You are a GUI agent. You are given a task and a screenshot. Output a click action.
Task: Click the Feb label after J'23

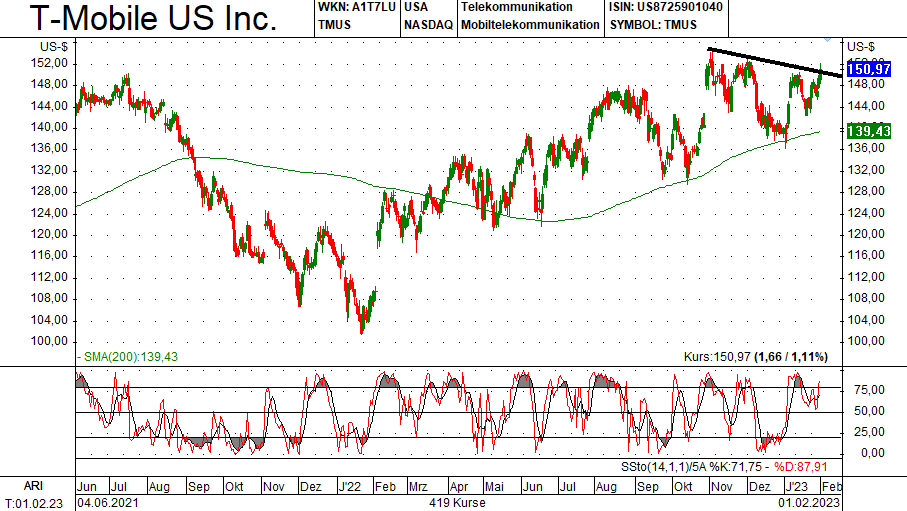[832, 486]
